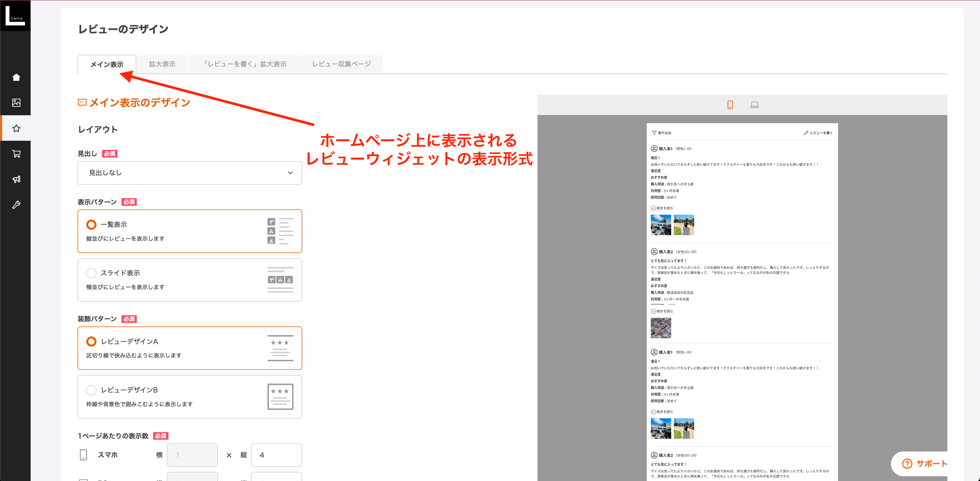This screenshot has height=481, width=980.
Task: Open the サポート help button
Action: (925, 463)
